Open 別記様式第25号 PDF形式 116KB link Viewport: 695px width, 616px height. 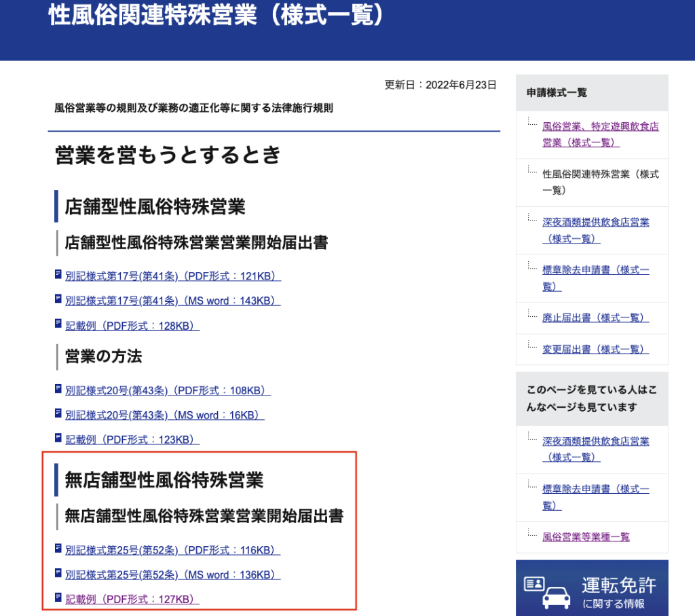172,550
